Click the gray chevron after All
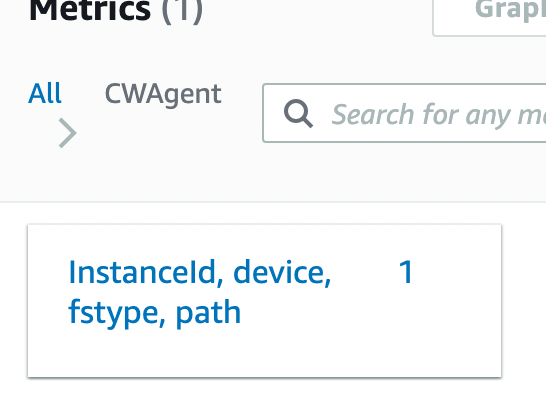Screen dimensions: 546x408 click(x=68, y=133)
